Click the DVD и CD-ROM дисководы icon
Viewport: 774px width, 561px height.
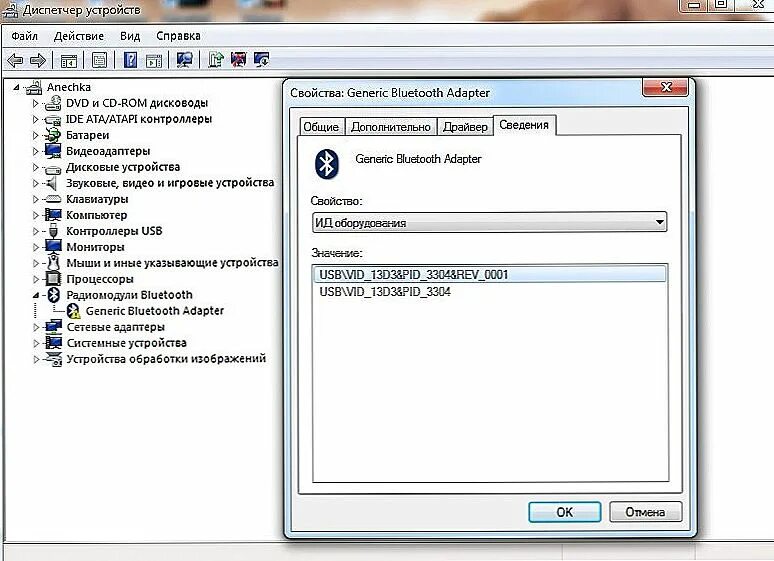pos(52,103)
